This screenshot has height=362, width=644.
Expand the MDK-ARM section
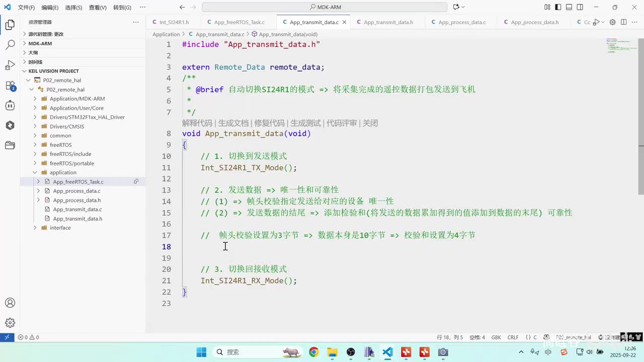[83, 43]
